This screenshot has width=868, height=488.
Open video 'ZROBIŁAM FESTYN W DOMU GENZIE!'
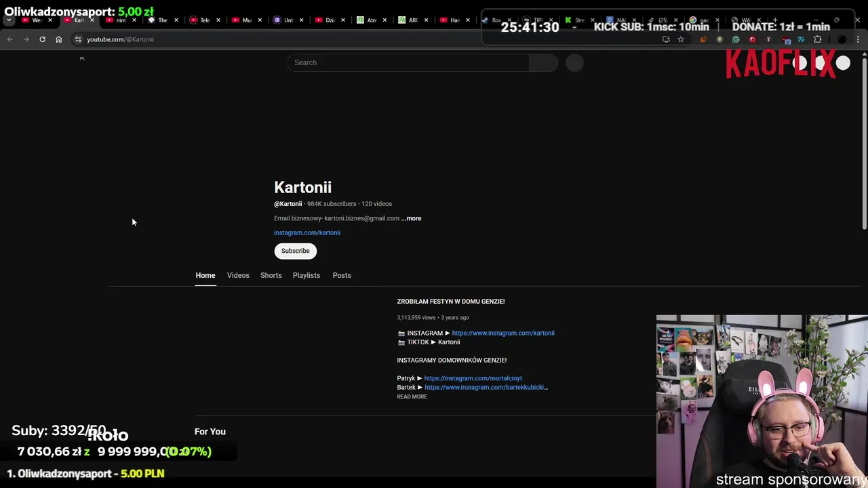[x=451, y=301]
